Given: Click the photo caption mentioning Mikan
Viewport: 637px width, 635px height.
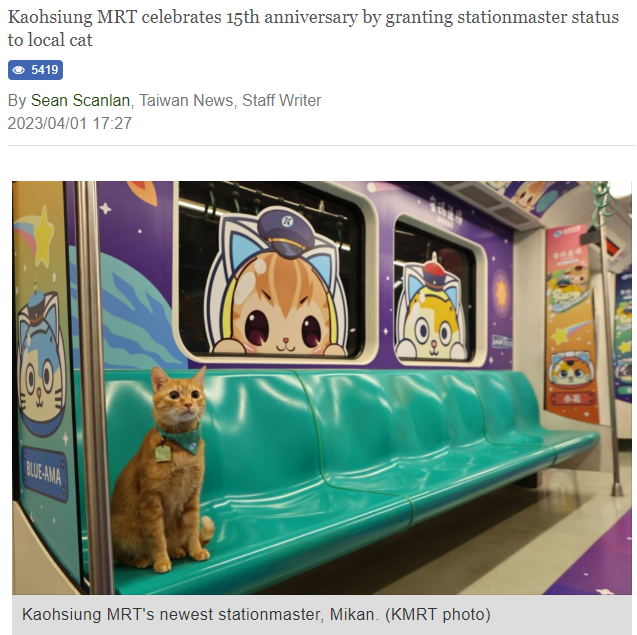Looking at the screenshot, I should coord(256,614).
